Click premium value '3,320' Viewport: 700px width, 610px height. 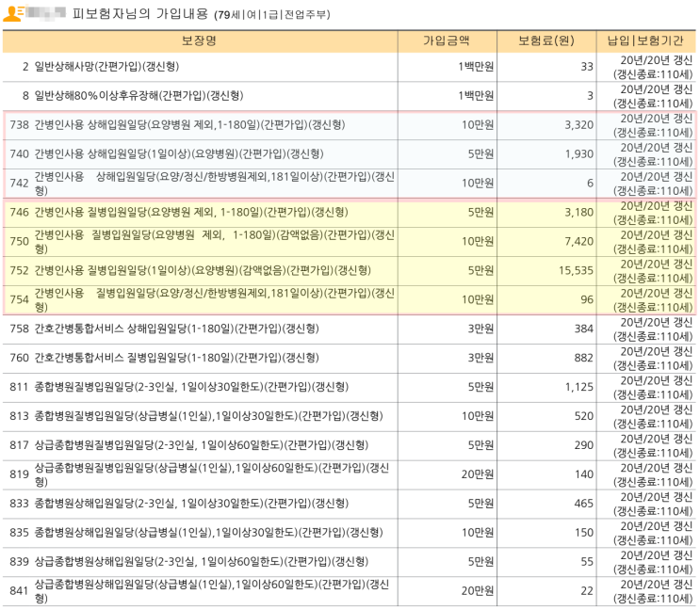(x=579, y=125)
